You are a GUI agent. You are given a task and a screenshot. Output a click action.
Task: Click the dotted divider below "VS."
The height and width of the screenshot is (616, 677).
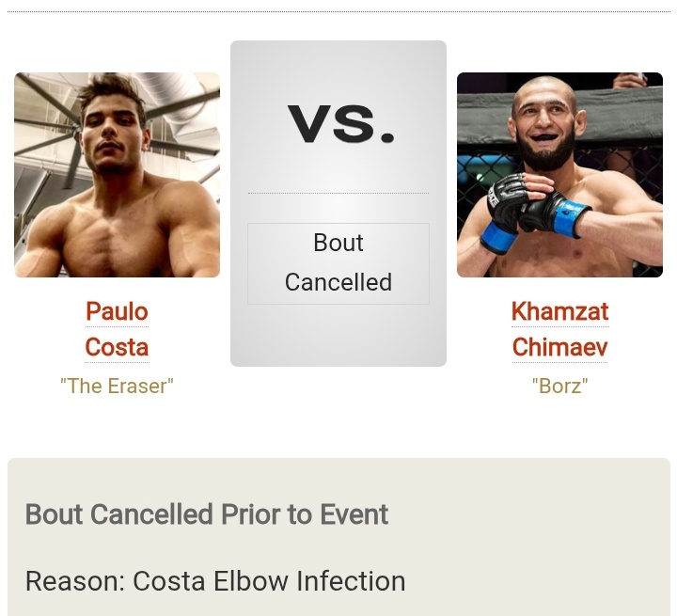point(338,193)
